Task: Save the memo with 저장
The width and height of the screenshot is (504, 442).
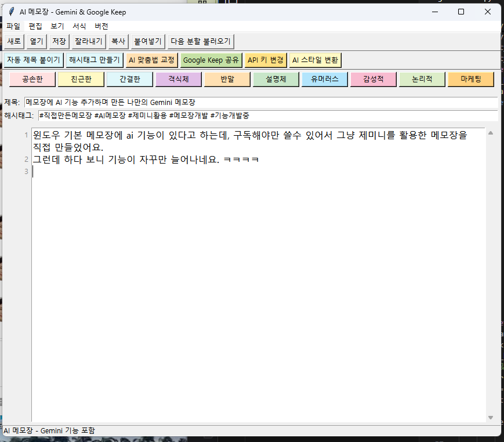Action: click(x=59, y=41)
